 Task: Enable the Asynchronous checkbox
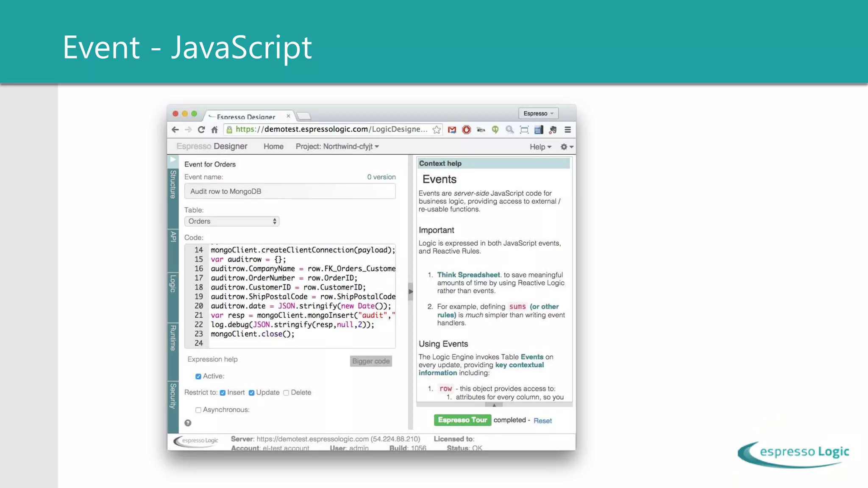click(x=198, y=410)
